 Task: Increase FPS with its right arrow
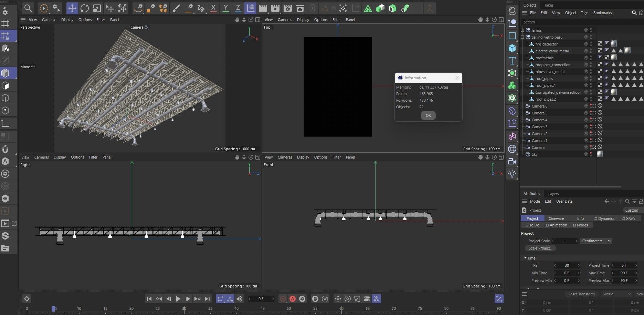pyautogui.click(x=579, y=265)
